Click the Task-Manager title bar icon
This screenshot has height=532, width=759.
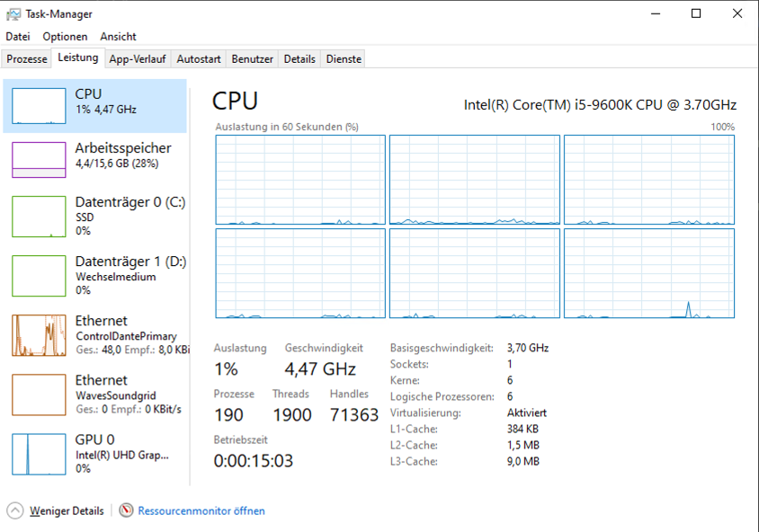[x=13, y=13]
